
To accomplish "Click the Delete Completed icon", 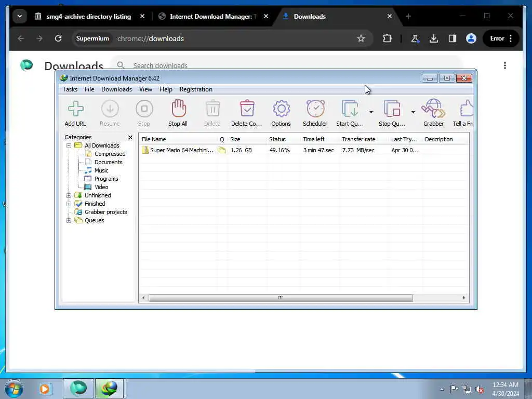I will point(247,109).
